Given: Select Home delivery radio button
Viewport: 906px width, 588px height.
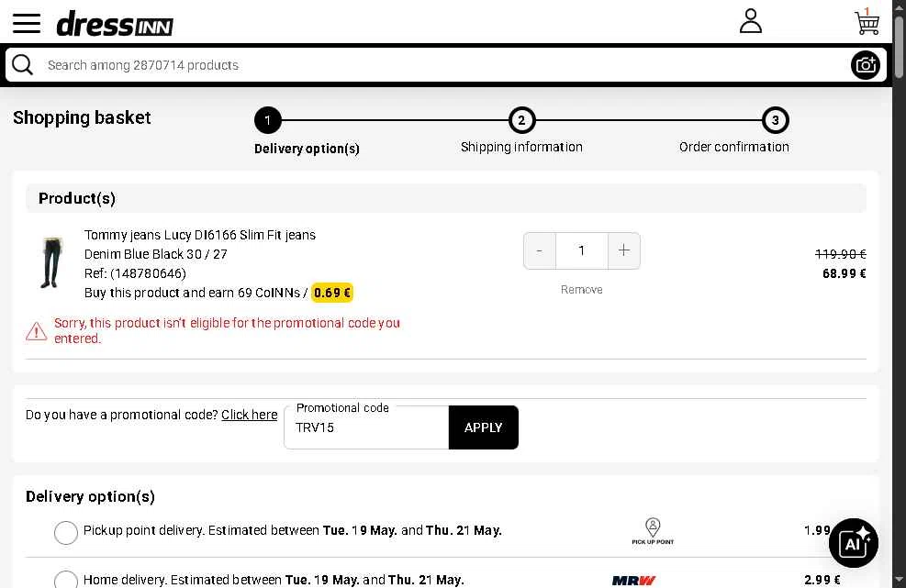Looking at the screenshot, I should click(x=66, y=580).
